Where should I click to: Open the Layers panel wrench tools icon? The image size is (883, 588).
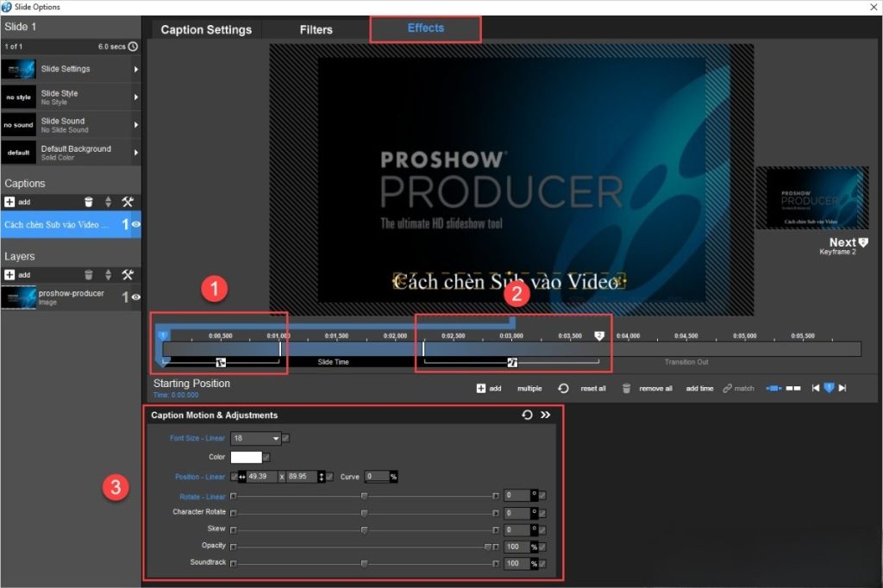[x=128, y=274]
